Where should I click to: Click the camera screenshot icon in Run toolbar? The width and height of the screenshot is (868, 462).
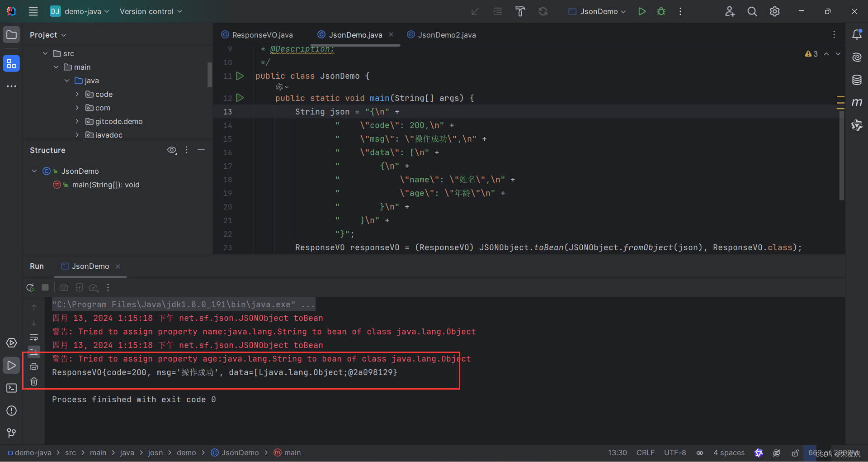pyautogui.click(x=63, y=287)
